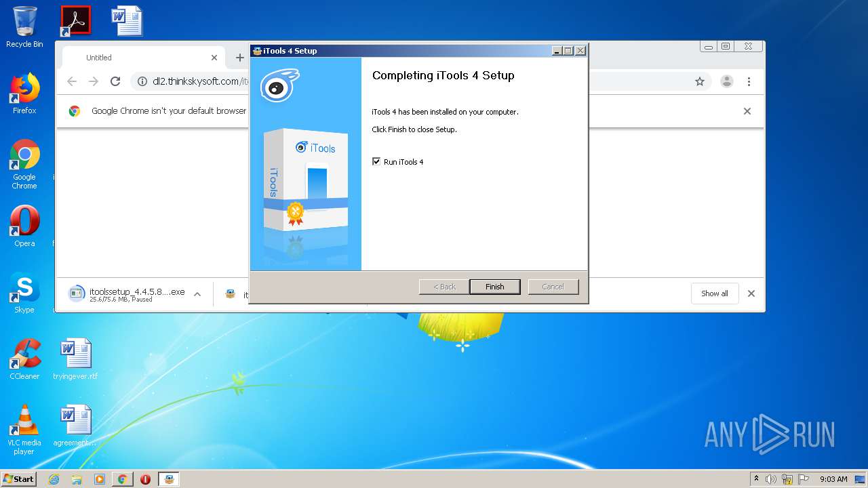Click the disabled Back button

pyautogui.click(x=444, y=287)
